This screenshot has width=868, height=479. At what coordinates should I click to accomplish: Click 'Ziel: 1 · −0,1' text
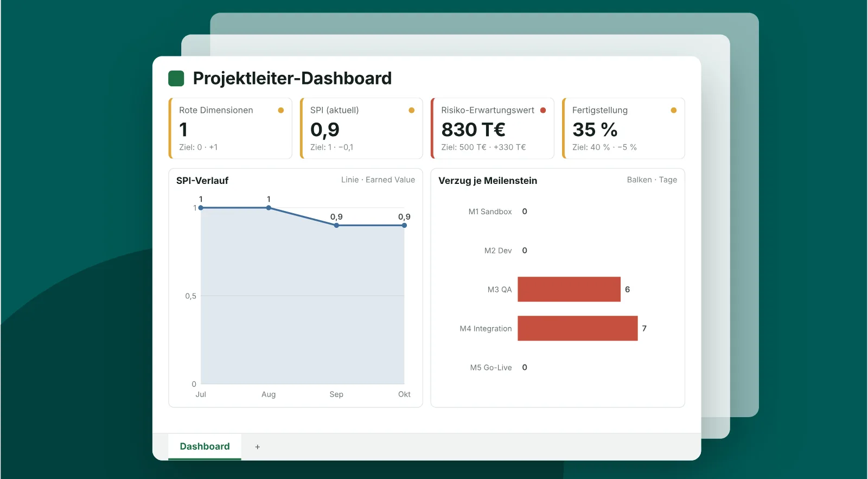click(x=331, y=147)
